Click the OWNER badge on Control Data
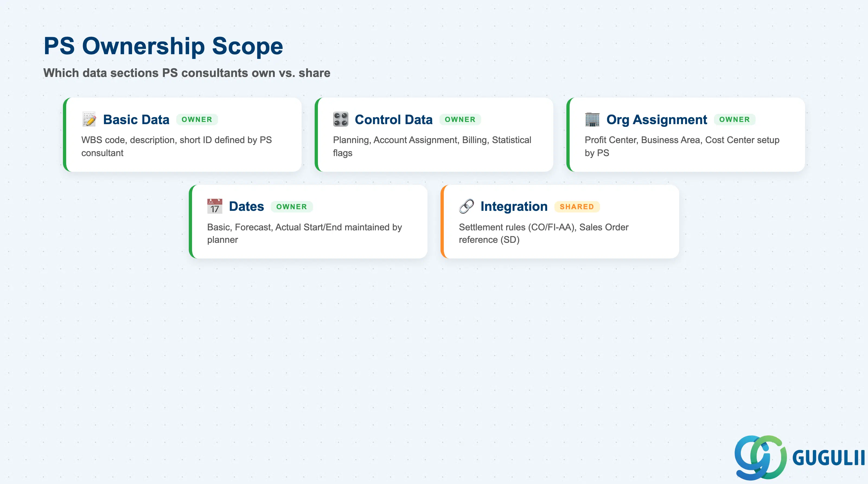 tap(460, 120)
